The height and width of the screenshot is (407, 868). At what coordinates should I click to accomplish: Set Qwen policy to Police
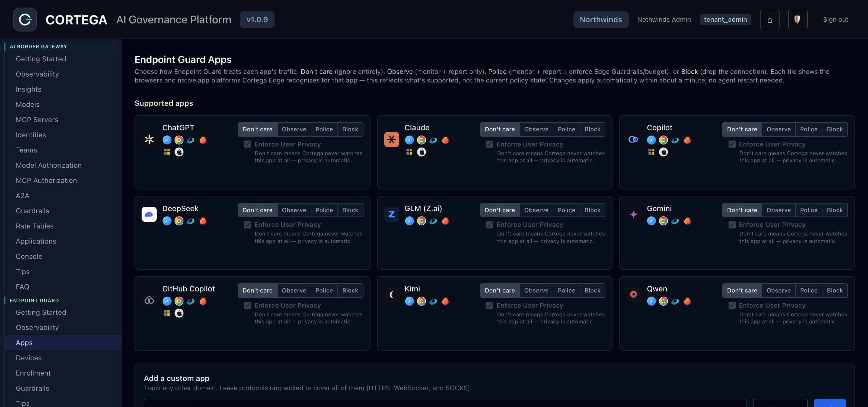coord(809,290)
